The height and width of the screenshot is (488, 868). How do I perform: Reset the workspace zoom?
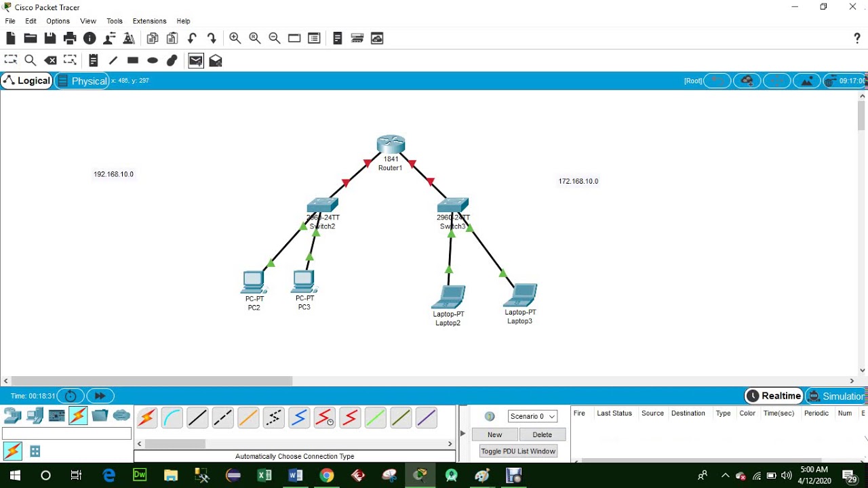255,39
